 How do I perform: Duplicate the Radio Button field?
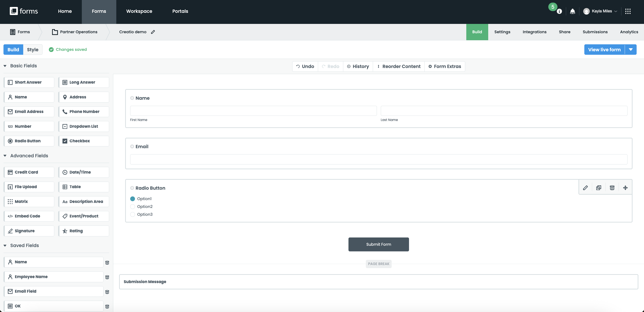(598, 188)
